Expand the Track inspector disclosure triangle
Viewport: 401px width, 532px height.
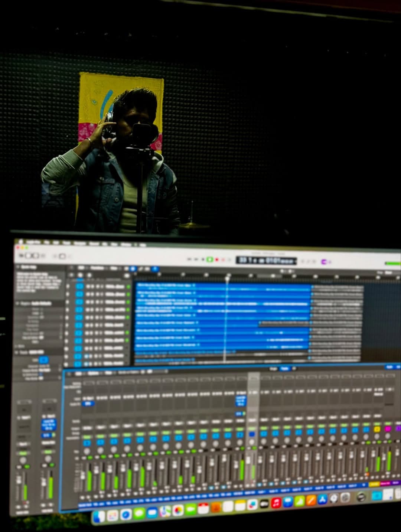17,352
